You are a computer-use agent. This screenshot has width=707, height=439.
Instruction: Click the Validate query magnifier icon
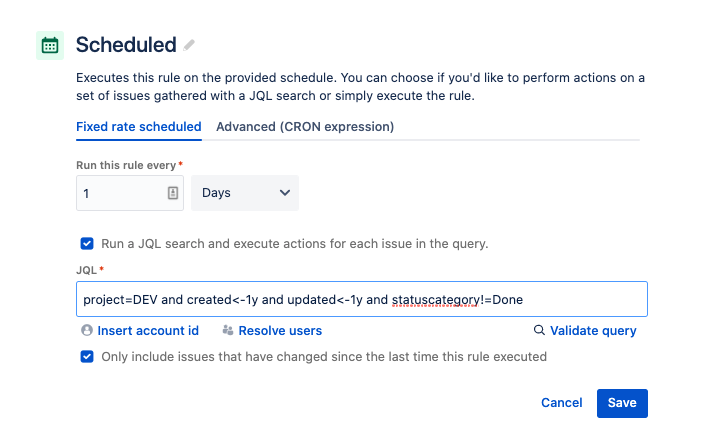(539, 331)
